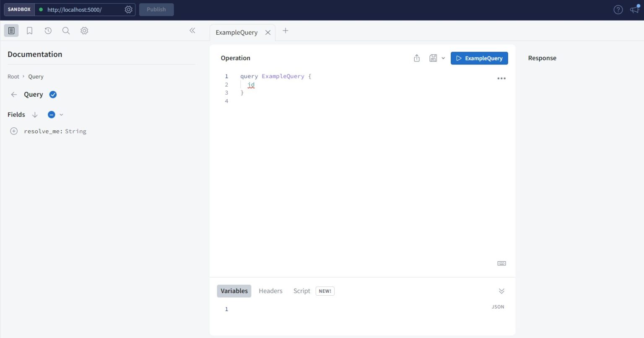View the operation run history

[x=47, y=30]
